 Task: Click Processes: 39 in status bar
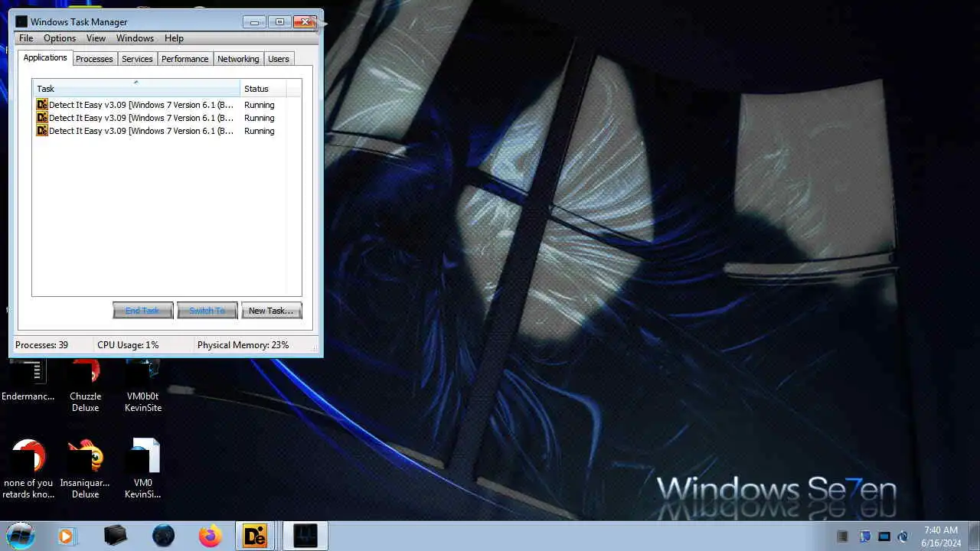[x=41, y=345]
